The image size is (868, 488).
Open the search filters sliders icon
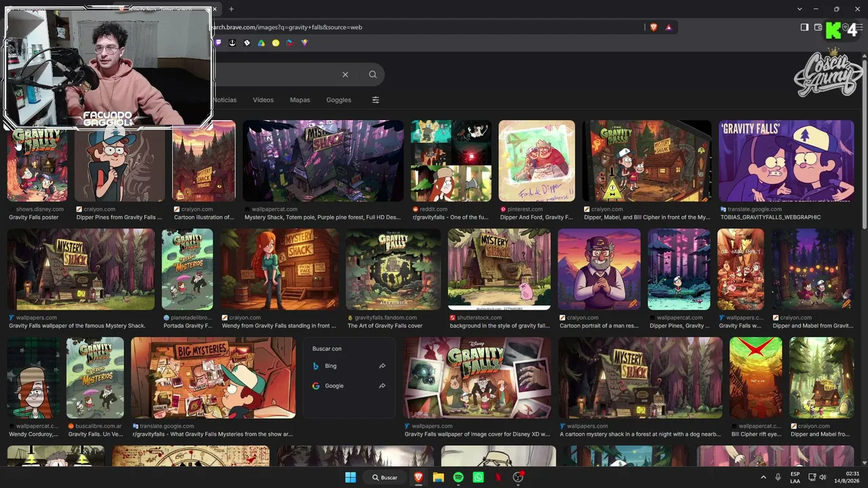[x=376, y=100]
